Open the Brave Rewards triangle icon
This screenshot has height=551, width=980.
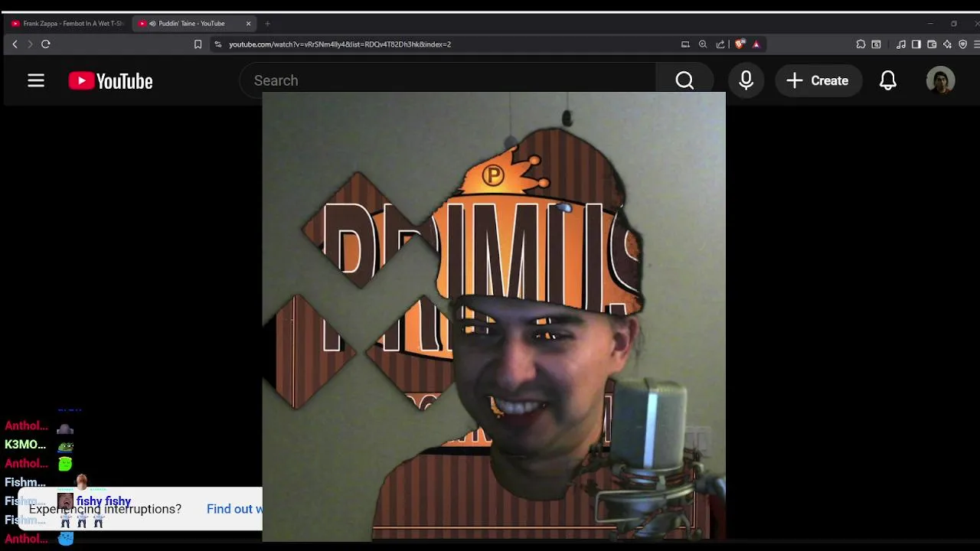[756, 44]
